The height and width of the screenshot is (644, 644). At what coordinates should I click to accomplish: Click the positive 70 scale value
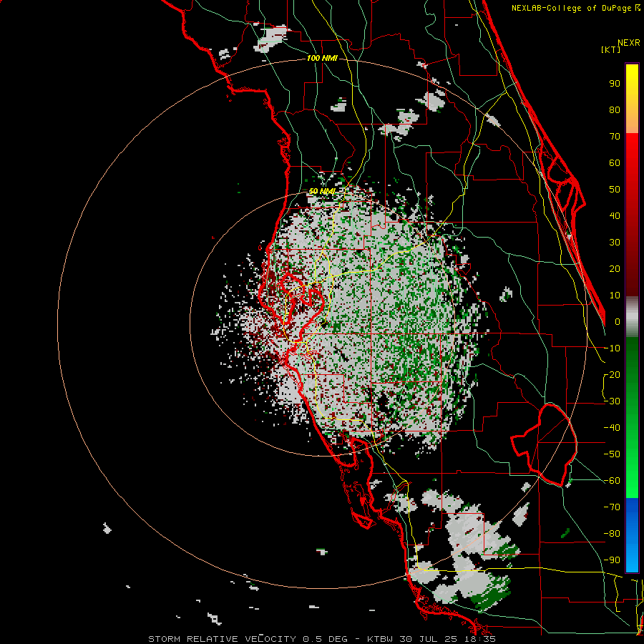[x=615, y=137]
